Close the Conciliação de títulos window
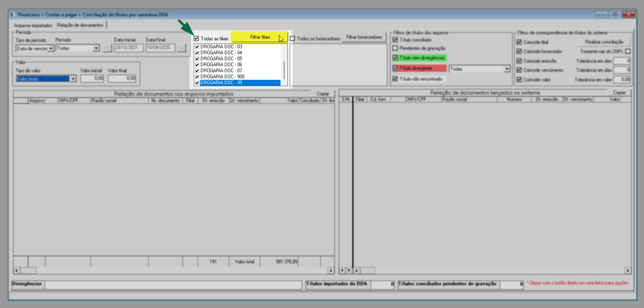Screen dimensions: 644x308 point(628,14)
